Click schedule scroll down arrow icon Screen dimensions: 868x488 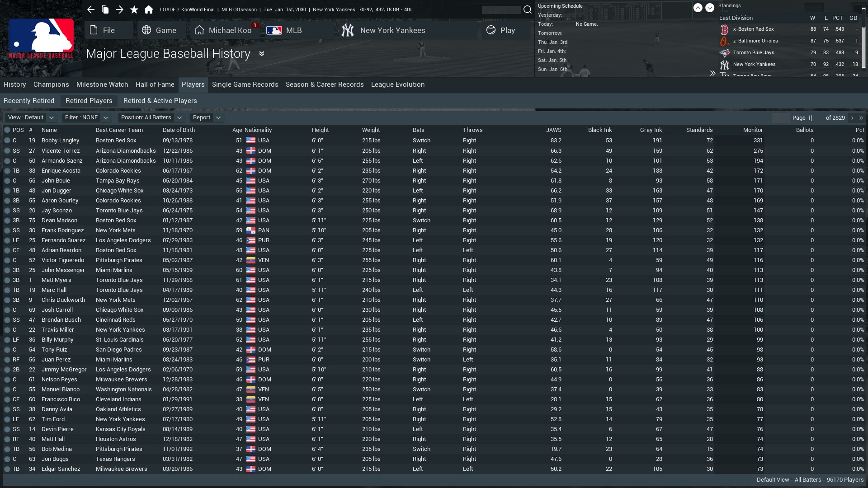point(710,8)
